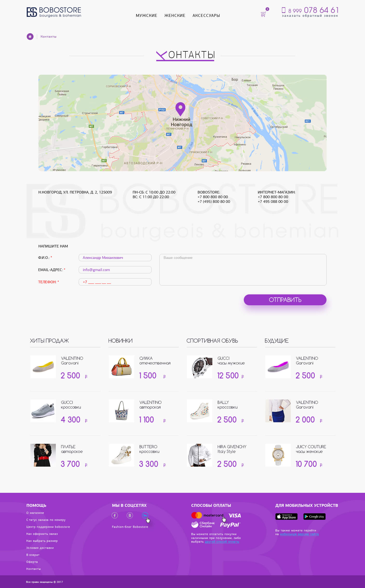Open the GUCCI кроссовки thumbnail
This screenshot has height=588, width=365.
pos(43,411)
